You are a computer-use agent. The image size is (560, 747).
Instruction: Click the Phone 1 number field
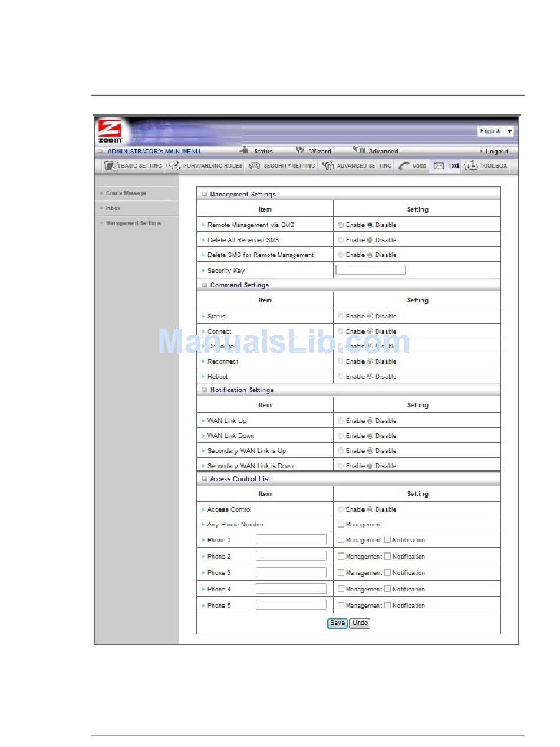coord(291,539)
